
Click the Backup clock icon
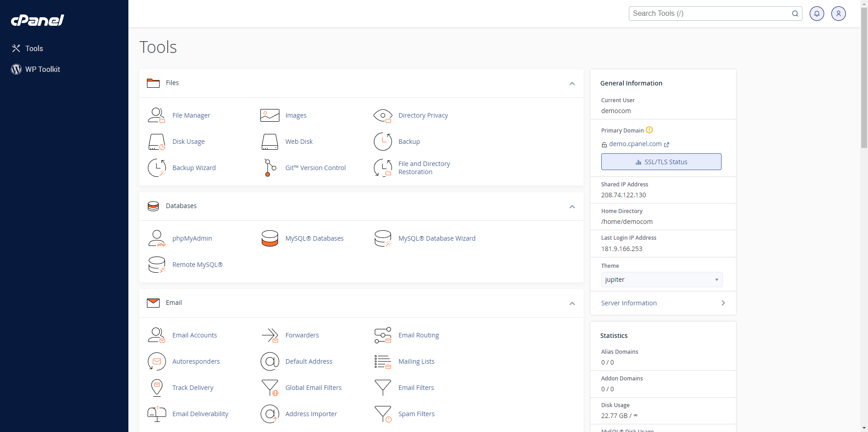pos(382,142)
